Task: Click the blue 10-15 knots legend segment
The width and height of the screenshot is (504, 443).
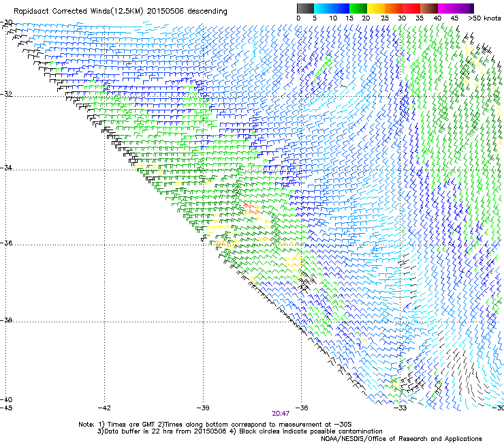Action: (x=341, y=8)
